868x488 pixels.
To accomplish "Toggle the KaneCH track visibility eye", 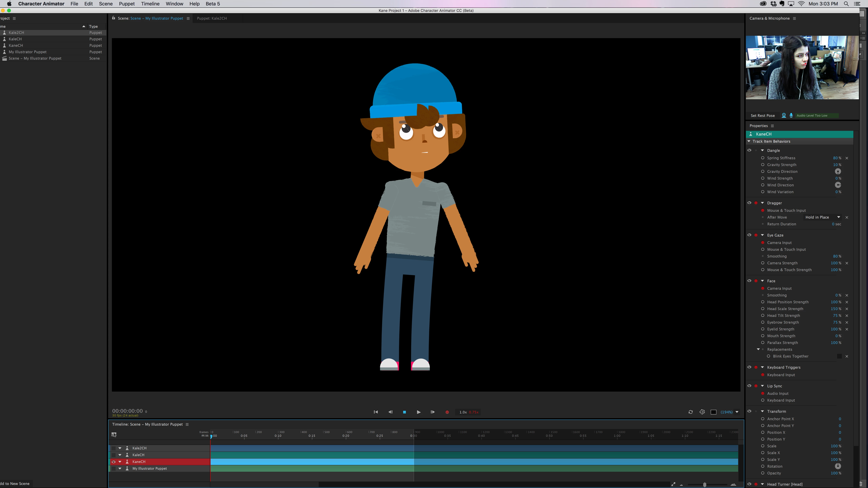I will pos(114,462).
